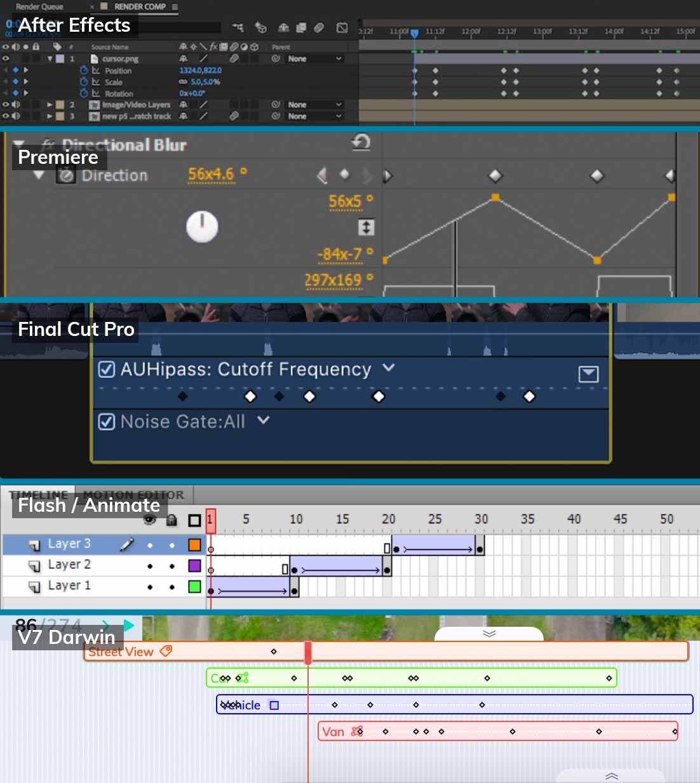This screenshot has width=700, height=783.
Task: Click the Position value 1324.0,822.0
Action: pyautogui.click(x=200, y=70)
